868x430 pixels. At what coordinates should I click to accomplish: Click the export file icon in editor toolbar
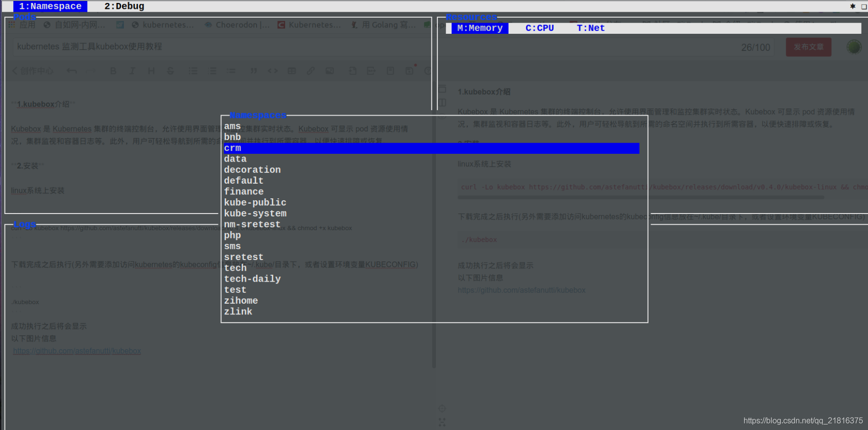(371, 71)
